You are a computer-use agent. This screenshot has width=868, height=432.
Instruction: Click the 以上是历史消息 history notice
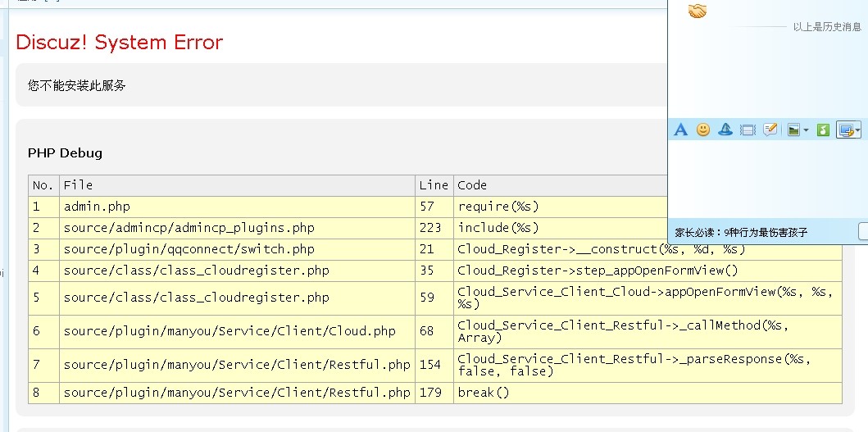point(827,27)
